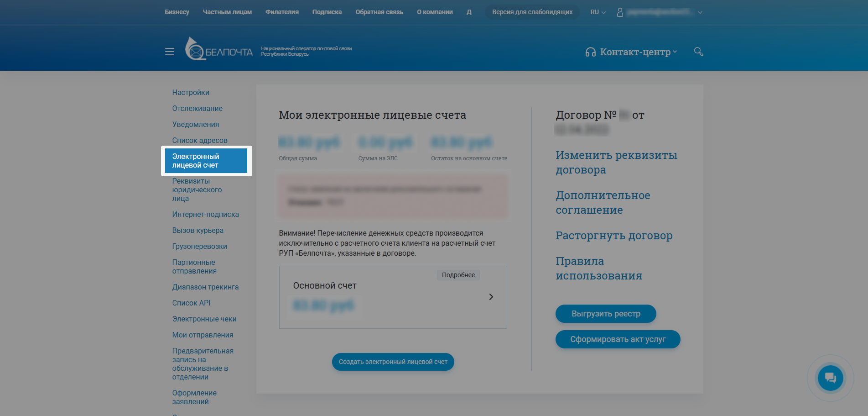Screen dimensions: 868x416
Task: Open the hamburger navigation menu
Action: point(170,52)
